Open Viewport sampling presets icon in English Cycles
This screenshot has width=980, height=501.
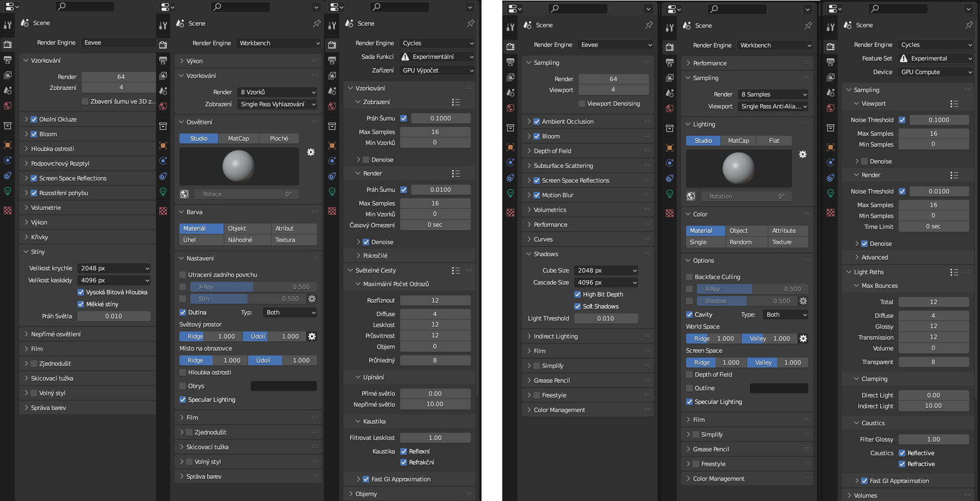pos(954,104)
